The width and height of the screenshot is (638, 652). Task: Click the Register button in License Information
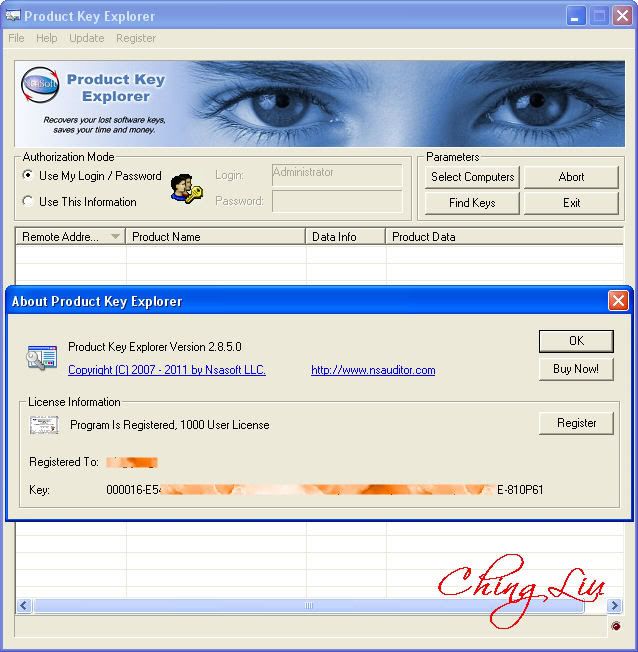[575, 423]
